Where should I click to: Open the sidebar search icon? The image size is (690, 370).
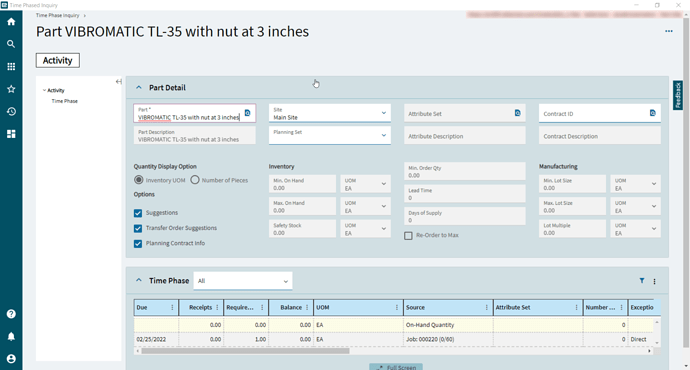(x=11, y=44)
